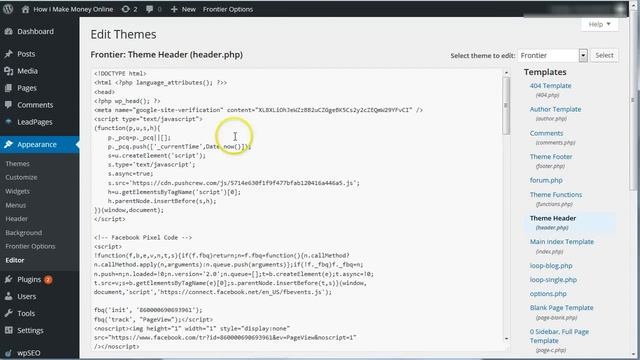Screen dimensions: 640x360
Task: Go to Themes submenu
Action: [x=18, y=164]
